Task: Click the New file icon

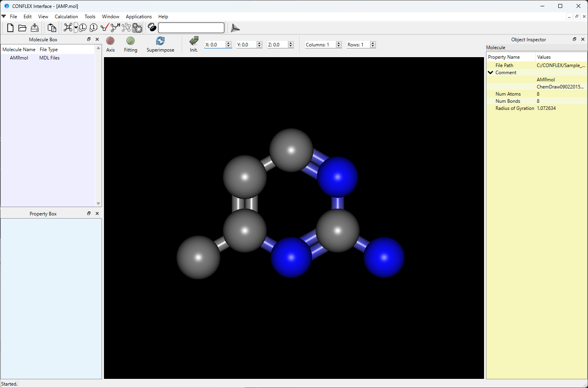Action: [10, 28]
